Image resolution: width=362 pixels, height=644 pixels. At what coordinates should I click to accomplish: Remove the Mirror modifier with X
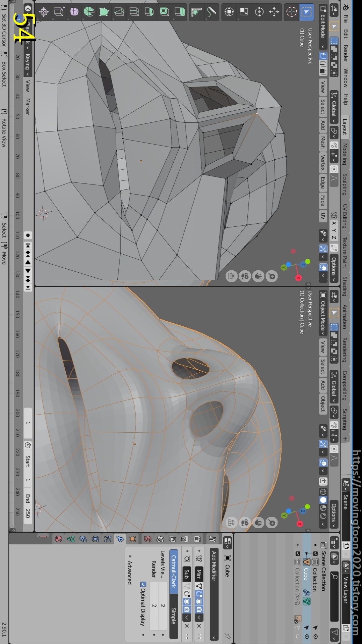(x=199, y=626)
